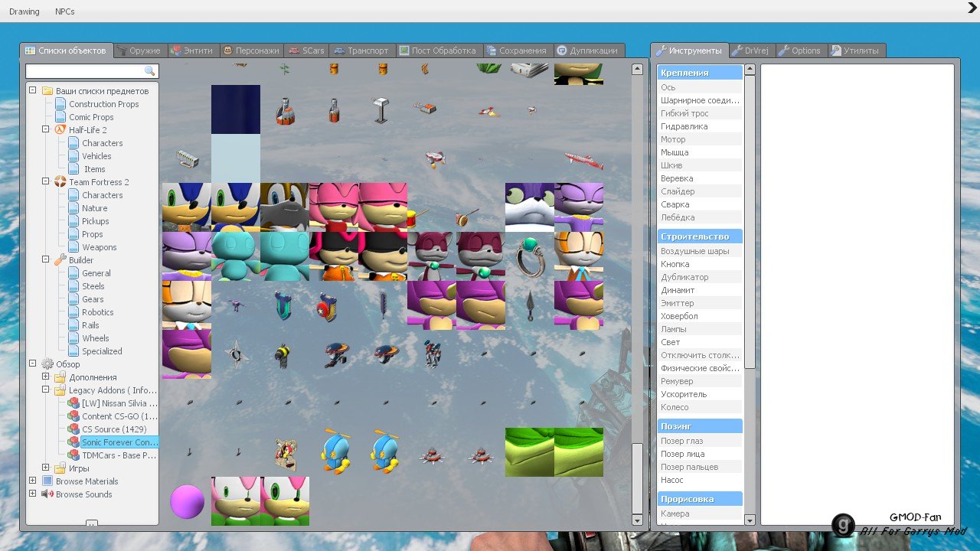Choose the Камера tool
Screen dimensions: 980x551
tap(700, 514)
